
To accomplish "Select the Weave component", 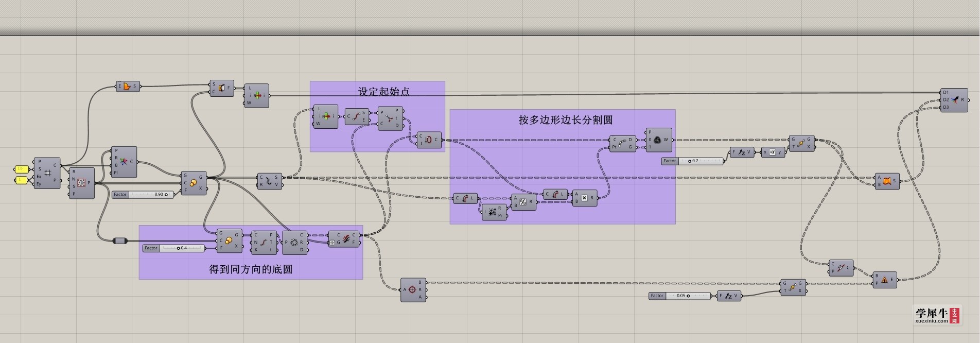I will [x=659, y=140].
